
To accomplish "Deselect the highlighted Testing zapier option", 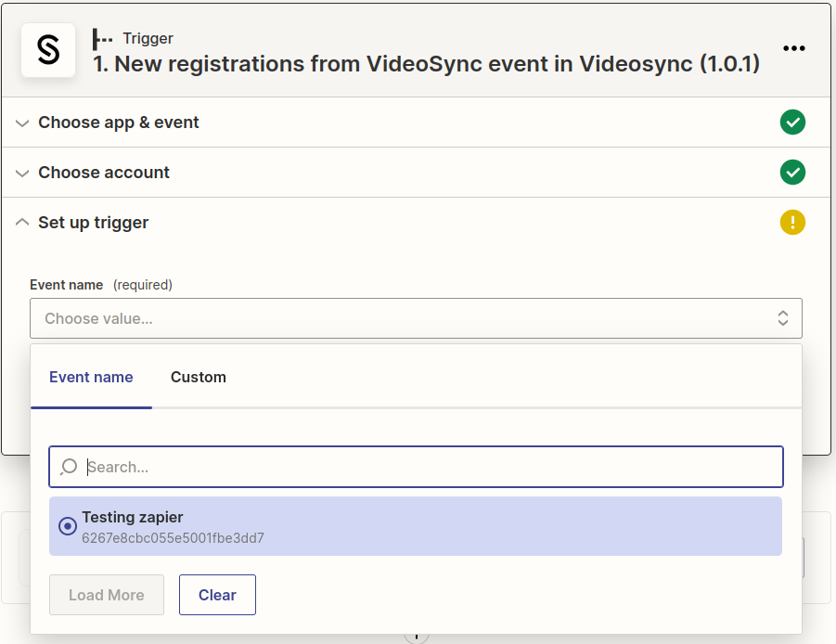I will [67, 526].
